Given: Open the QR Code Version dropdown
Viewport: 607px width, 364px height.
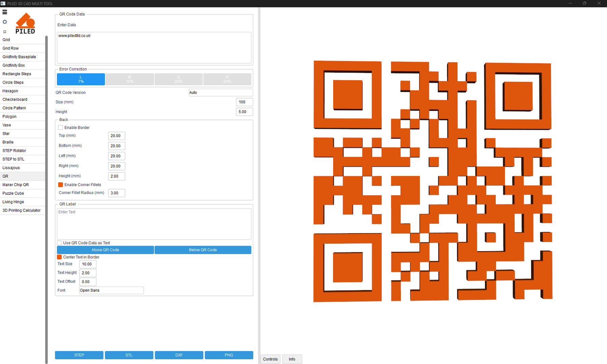Looking at the screenshot, I should pyautogui.click(x=221, y=93).
